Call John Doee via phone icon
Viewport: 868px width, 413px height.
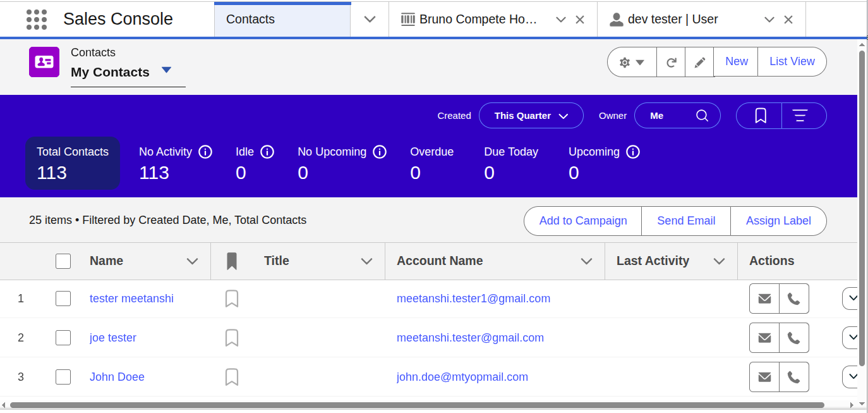point(794,377)
